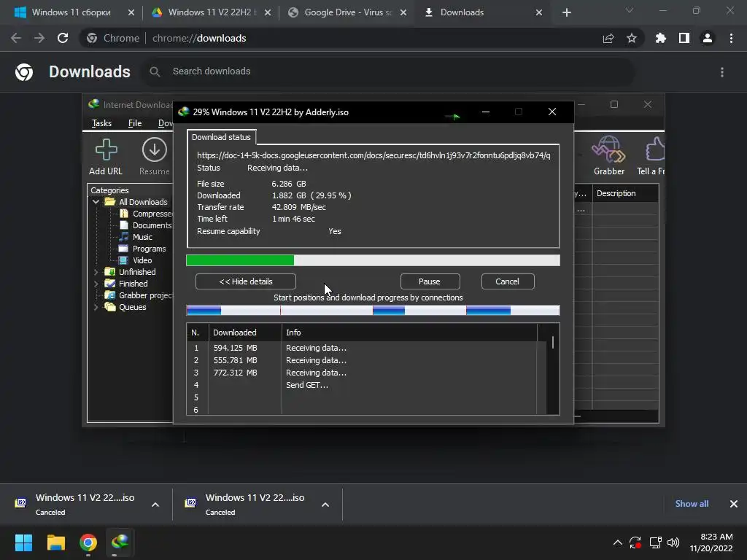The height and width of the screenshot is (560, 747).
Task: Click the connections progress segment bar
Action: [x=373, y=311]
